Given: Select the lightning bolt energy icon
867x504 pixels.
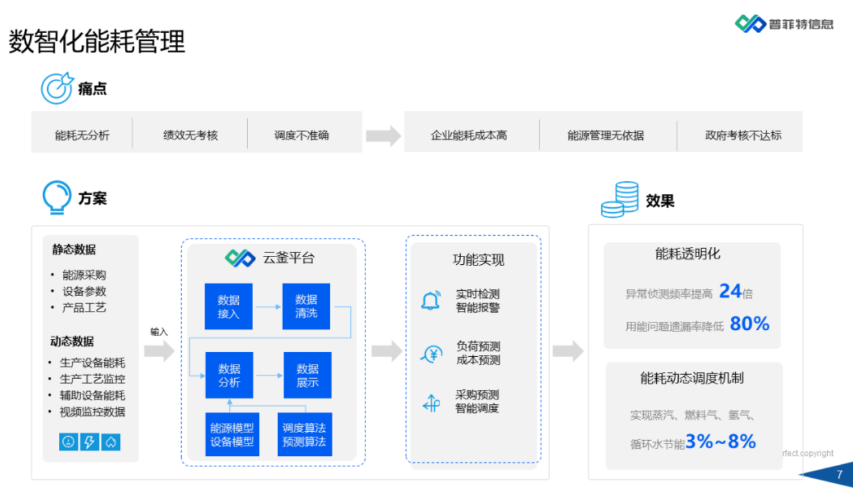Looking at the screenshot, I should click(89, 442).
